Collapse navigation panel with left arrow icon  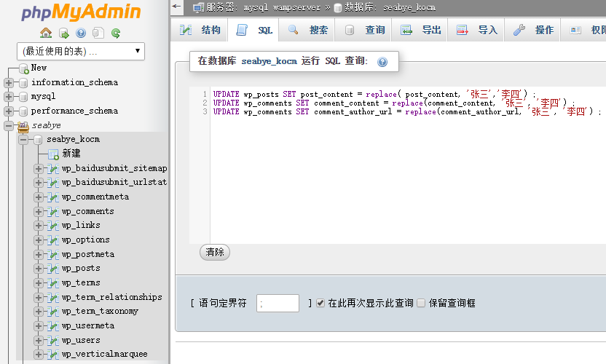tap(178, 7)
